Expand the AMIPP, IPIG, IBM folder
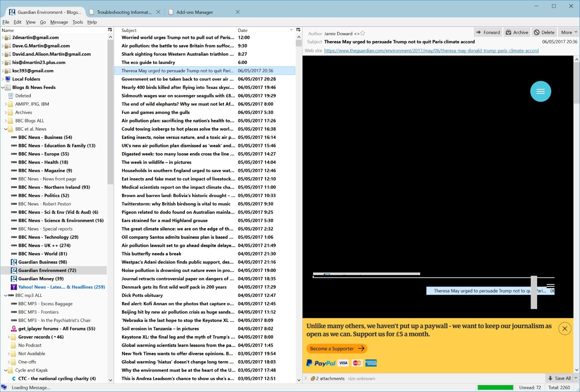 tap(6, 104)
